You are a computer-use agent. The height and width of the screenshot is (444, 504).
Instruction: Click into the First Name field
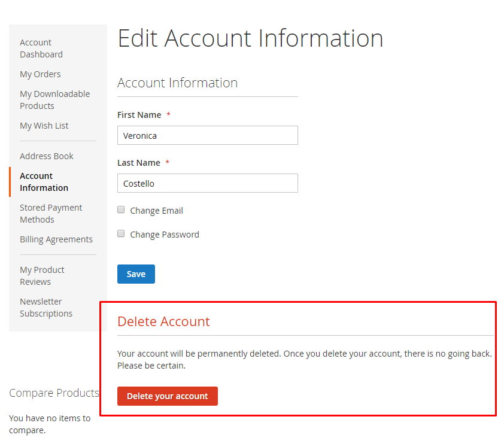click(207, 135)
